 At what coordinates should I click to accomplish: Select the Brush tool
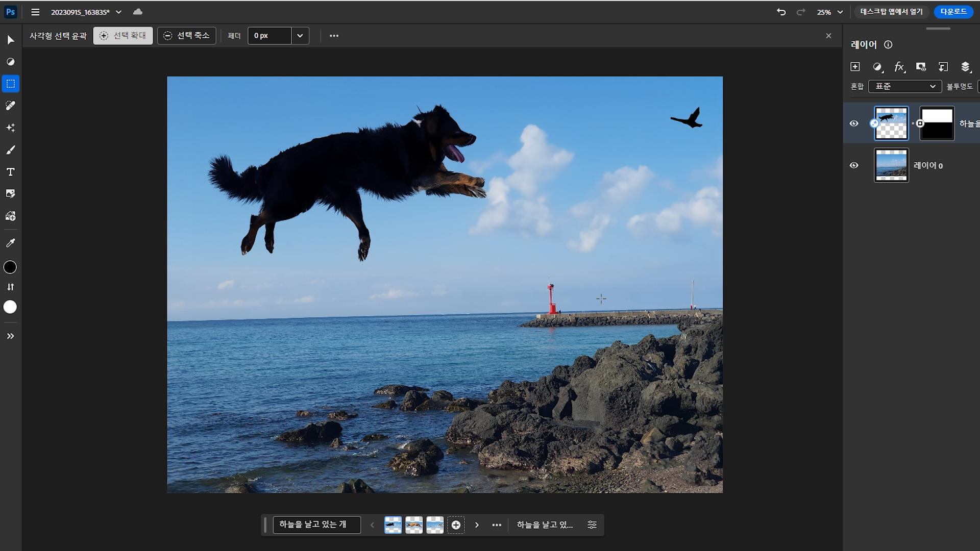point(10,150)
